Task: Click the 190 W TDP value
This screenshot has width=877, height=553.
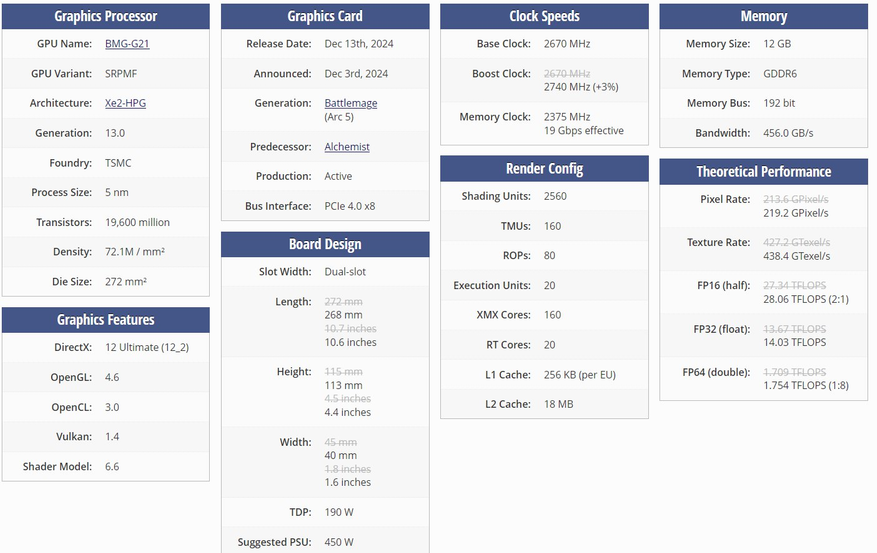Action: point(339,512)
